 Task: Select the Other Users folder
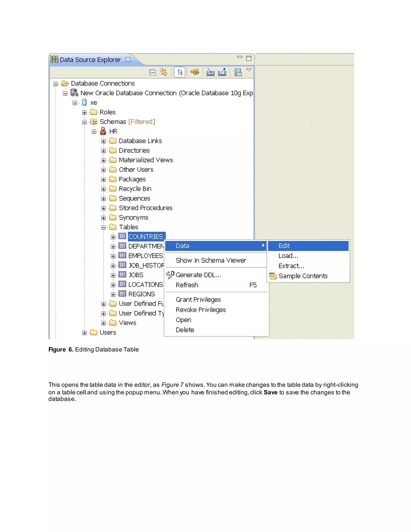coord(136,170)
